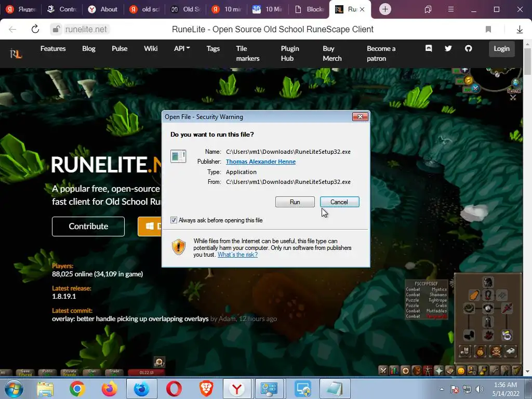Screen dimensions: 532x399
Task: Open the GitHub icon in navbar
Action: click(468, 48)
